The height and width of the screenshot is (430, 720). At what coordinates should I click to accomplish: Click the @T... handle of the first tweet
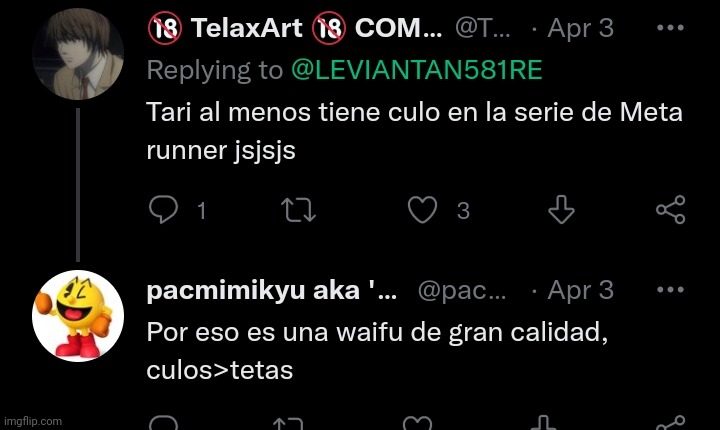(x=483, y=28)
